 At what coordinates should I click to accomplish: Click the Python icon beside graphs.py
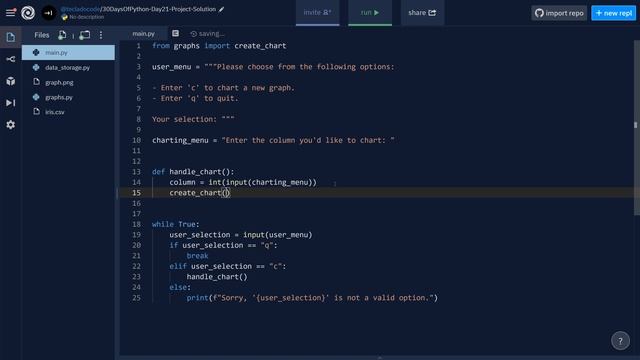pyautogui.click(x=36, y=97)
